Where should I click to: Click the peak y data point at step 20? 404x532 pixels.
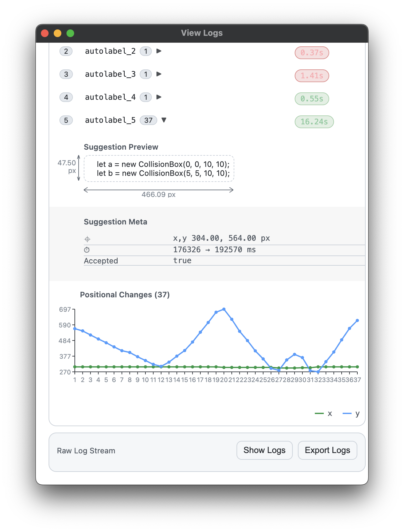point(224,309)
